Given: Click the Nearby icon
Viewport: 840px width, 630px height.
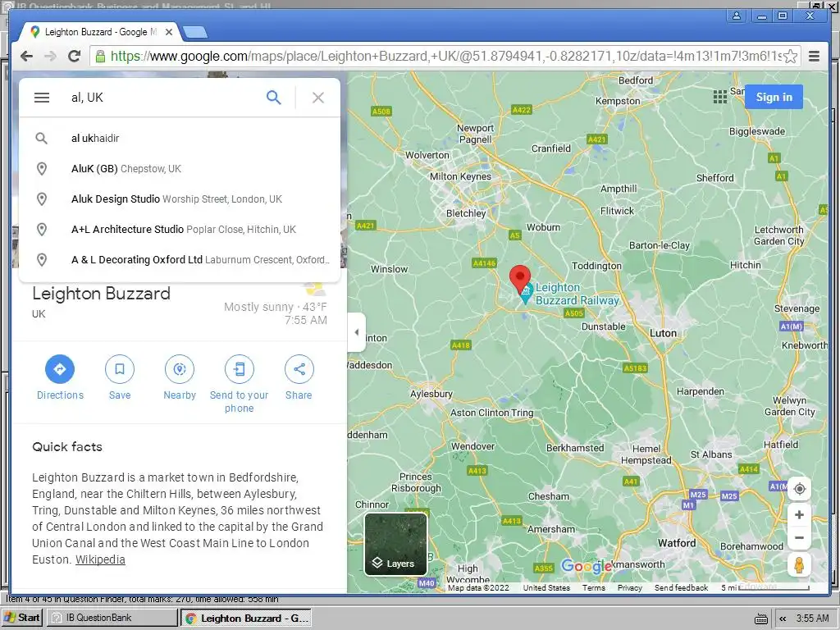Looking at the screenshot, I should pyautogui.click(x=180, y=369).
